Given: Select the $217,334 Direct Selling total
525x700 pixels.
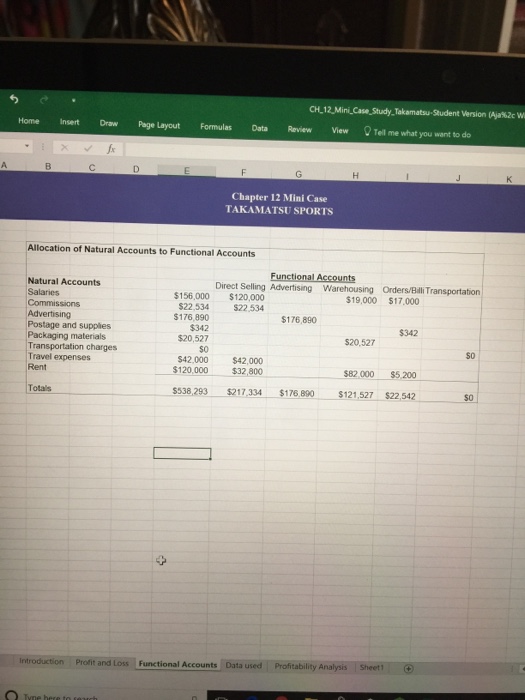Looking at the screenshot, I should click(x=244, y=392).
